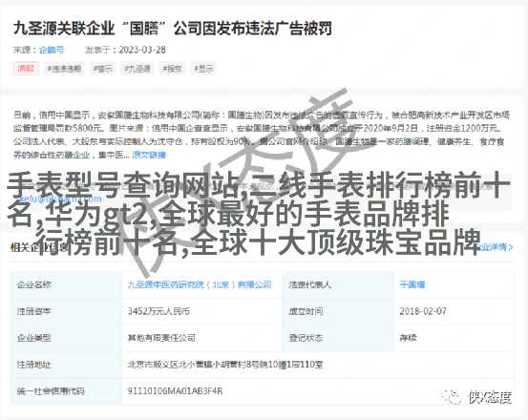
Task: Open the #九圣源 tag
Action: (x=137, y=69)
